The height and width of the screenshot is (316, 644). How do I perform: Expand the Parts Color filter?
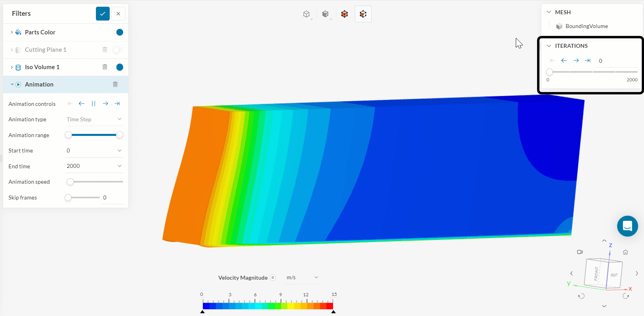(x=12, y=32)
